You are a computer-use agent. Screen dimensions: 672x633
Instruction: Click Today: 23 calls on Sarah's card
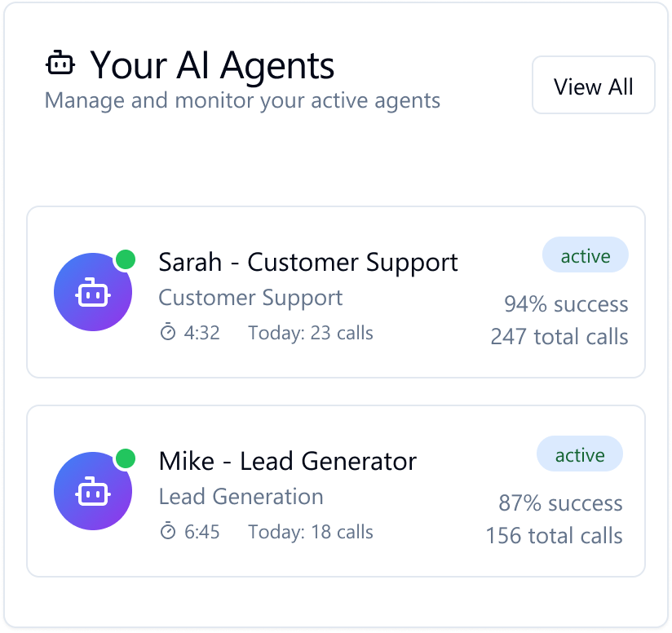coord(311,333)
